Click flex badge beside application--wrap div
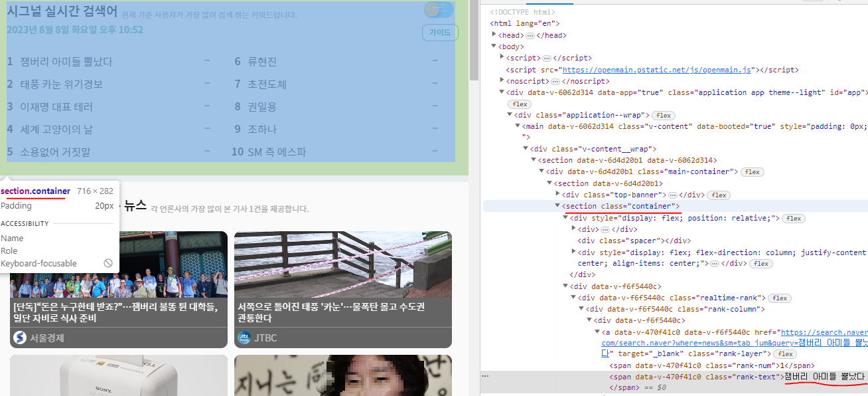 664,116
